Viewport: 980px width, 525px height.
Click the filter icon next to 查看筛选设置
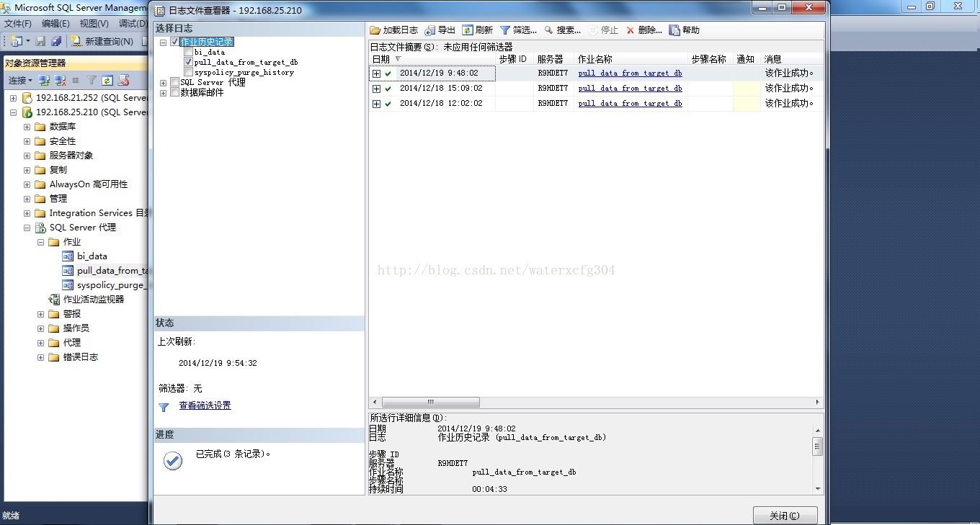164,407
